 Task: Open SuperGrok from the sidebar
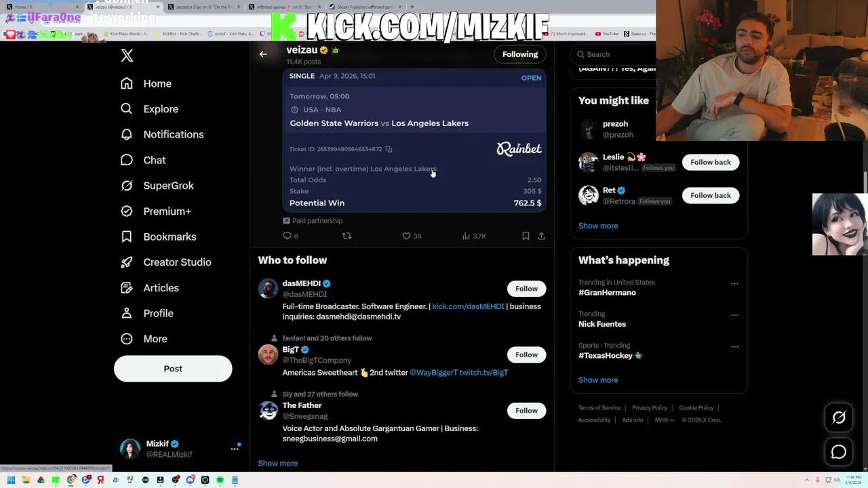pyautogui.click(x=157, y=186)
